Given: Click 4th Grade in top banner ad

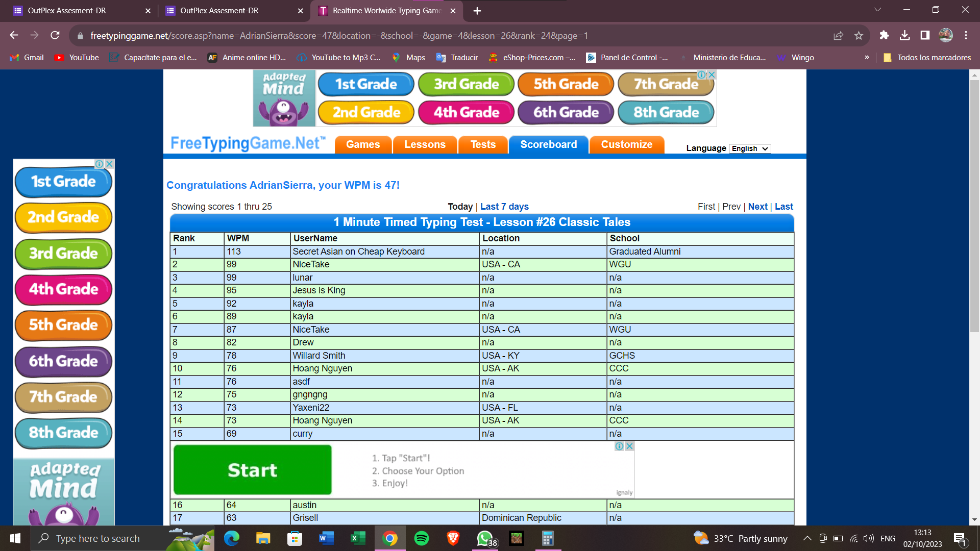Looking at the screenshot, I should [x=466, y=112].
